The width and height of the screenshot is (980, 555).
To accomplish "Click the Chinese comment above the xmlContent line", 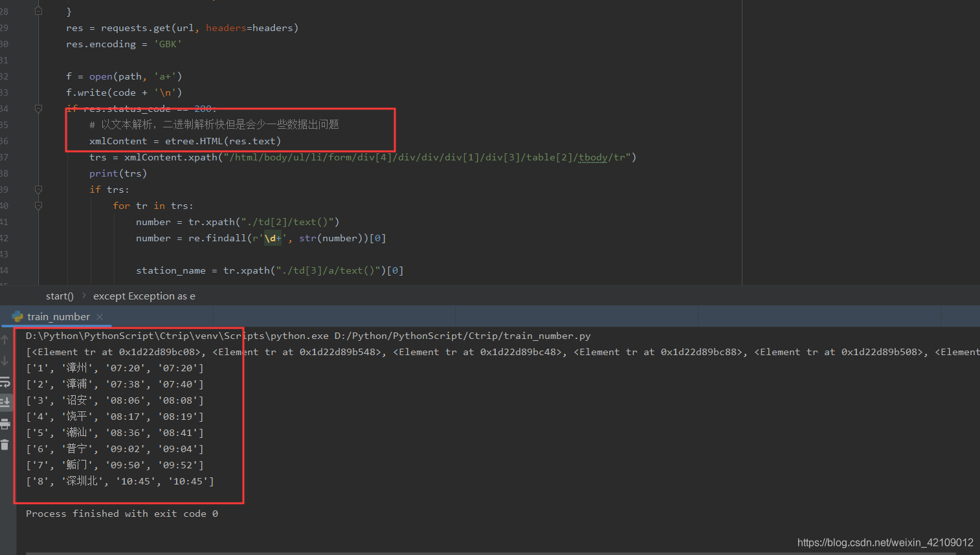I will coord(214,124).
